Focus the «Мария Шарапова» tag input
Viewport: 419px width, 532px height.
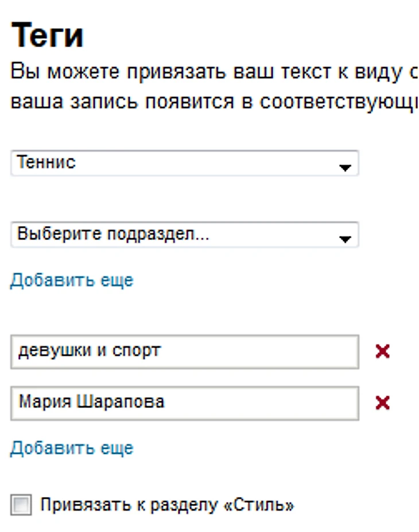click(x=185, y=403)
